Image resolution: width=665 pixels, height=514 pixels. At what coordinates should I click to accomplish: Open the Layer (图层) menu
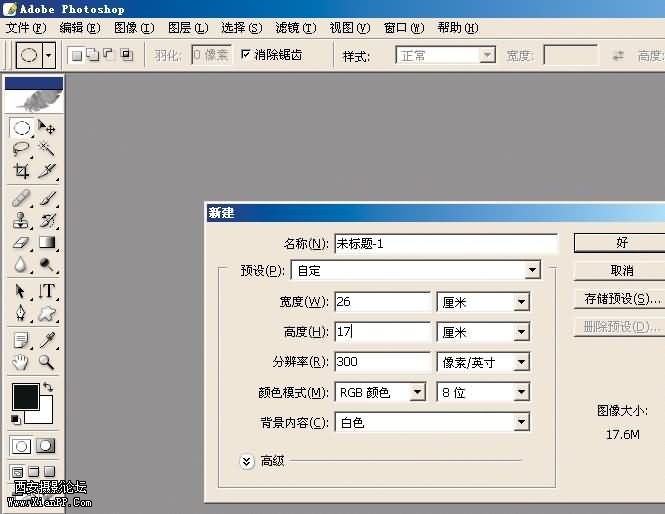click(x=188, y=28)
